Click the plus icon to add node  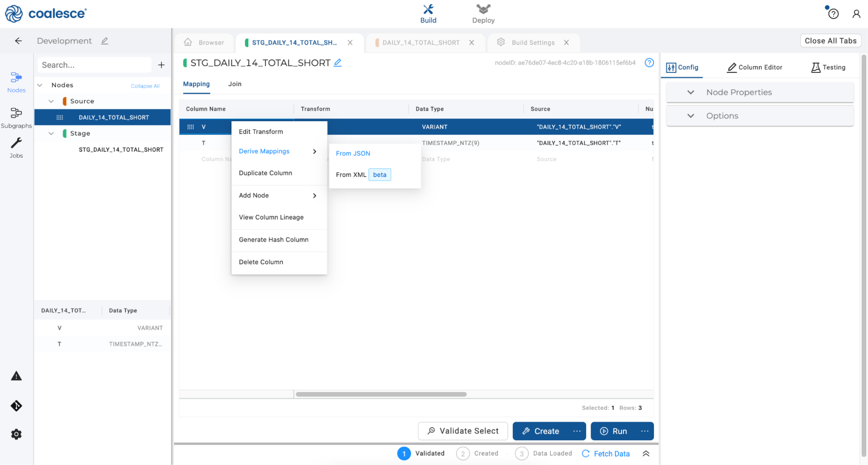pos(161,65)
